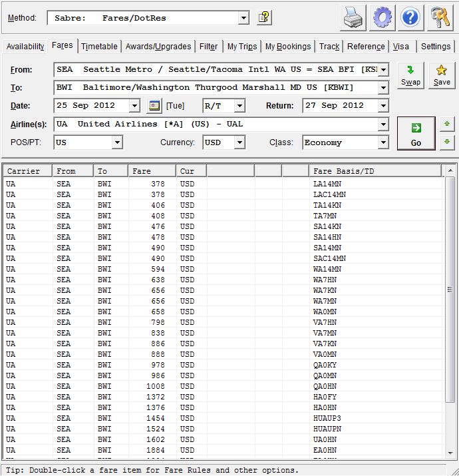Open the R/T trip type dropdown
459x476 pixels.
[239, 106]
